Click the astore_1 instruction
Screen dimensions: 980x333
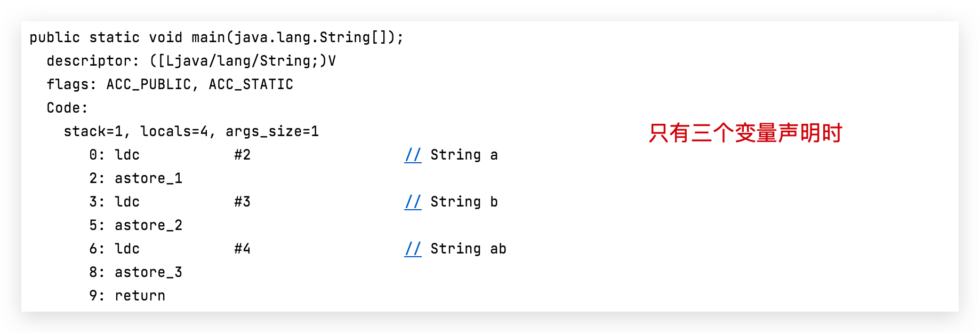pyautogui.click(x=148, y=178)
